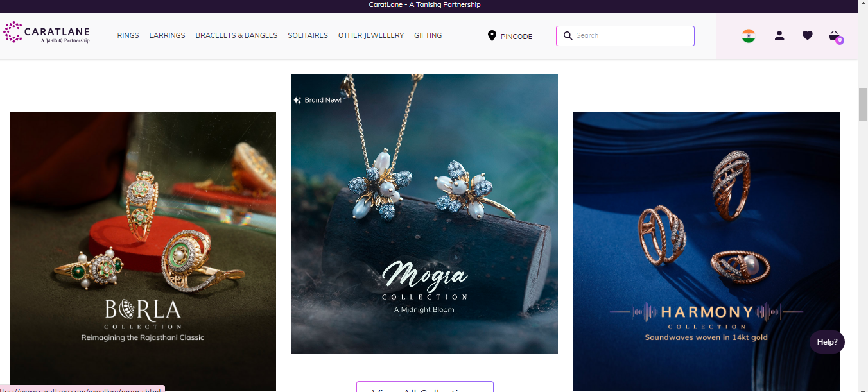Open the Earrings menu
Screen dimensions: 868x392
point(167,36)
